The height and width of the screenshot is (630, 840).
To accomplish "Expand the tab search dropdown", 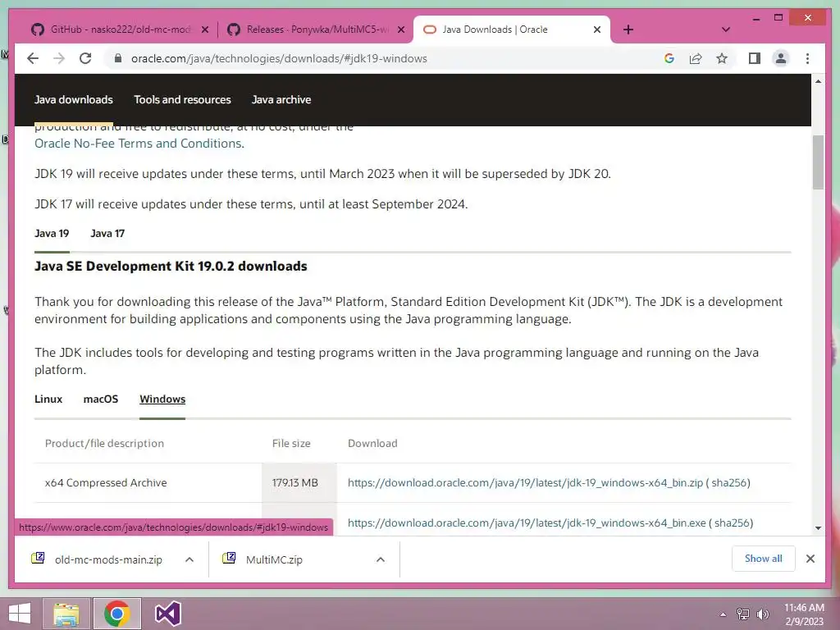I will coord(726,30).
